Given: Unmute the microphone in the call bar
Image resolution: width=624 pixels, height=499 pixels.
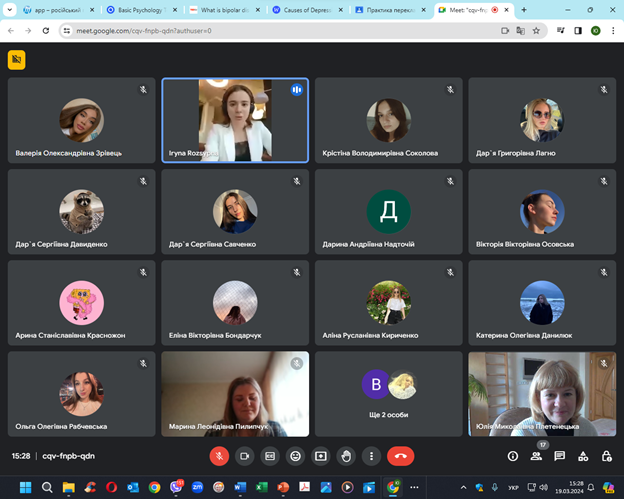Looking at the screenshot, I should pos(219,455).
